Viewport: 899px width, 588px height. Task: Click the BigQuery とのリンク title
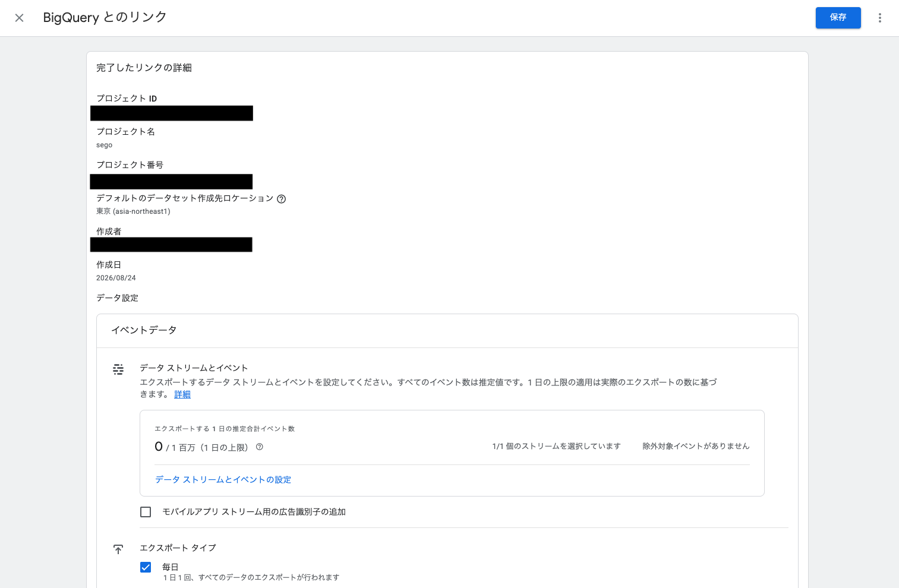tap(105, 17)
